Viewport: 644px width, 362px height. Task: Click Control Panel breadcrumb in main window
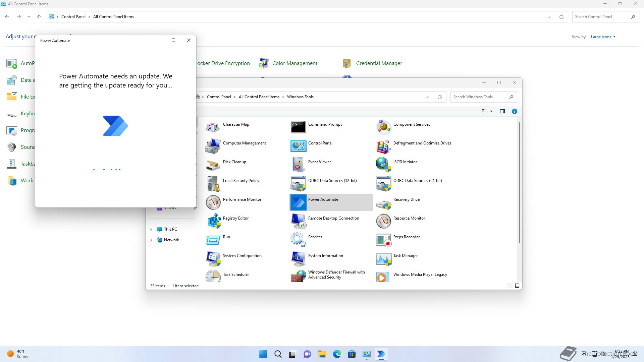73,17
